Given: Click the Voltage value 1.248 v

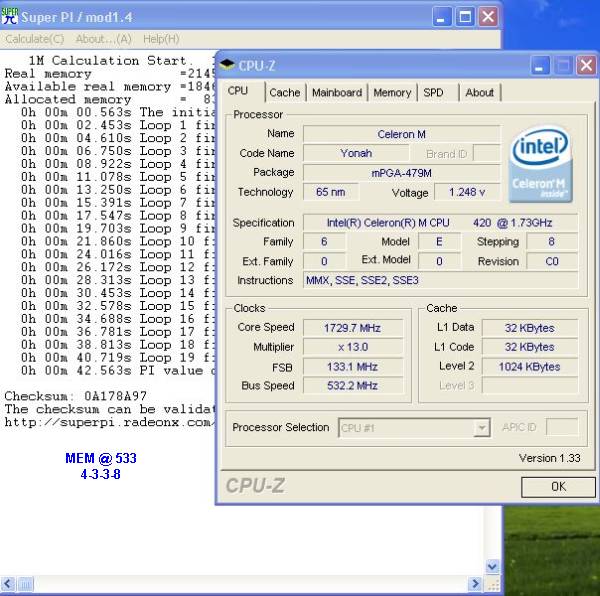Looking at the screenshot, I should (x=467, y=192).
